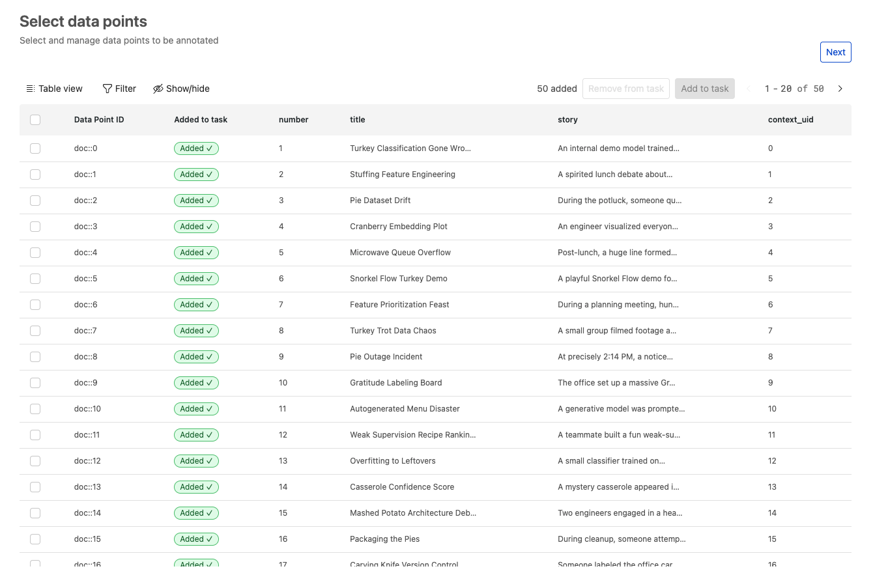Click the Next button
This screenshot has height=588, width=873.
[835, 51]
